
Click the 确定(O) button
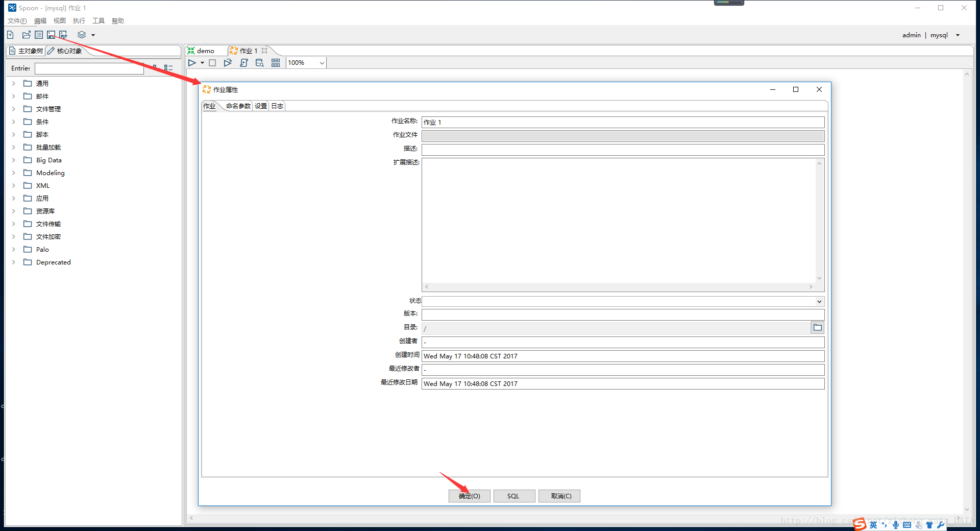(x=470, y=496)
